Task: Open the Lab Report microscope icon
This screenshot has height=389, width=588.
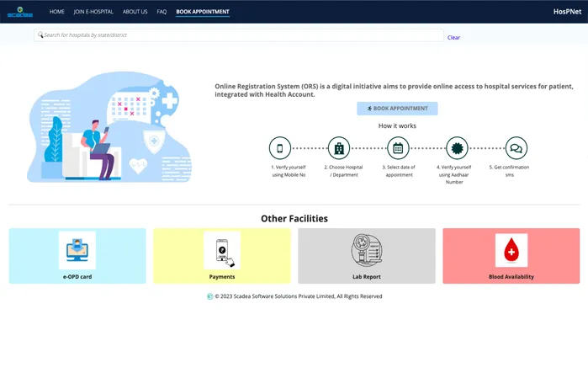Action: (x=367, y=250)
